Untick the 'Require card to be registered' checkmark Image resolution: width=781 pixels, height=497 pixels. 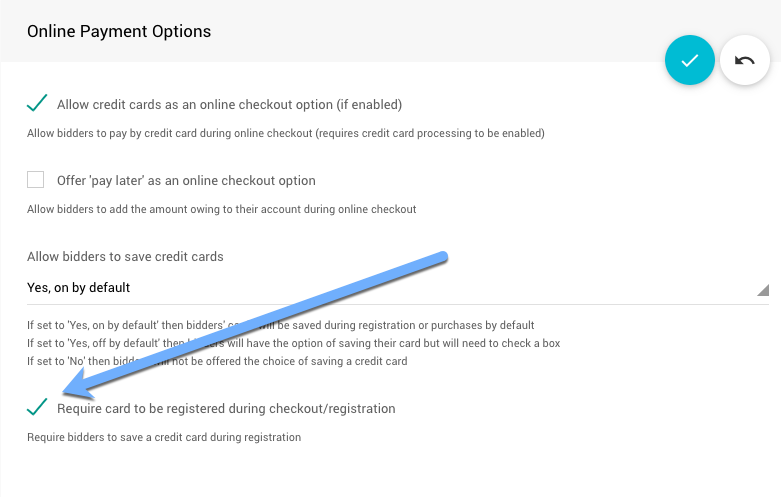pyautogui.click(x=37, y=407)
